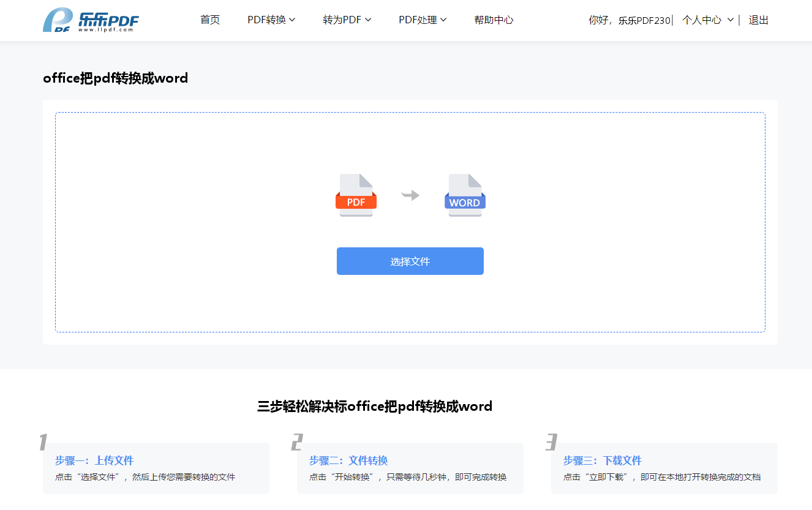Click the username 乐乐PDF230 text
The height and width of the screenshot is (510, 812).
(x=644, y=20)
